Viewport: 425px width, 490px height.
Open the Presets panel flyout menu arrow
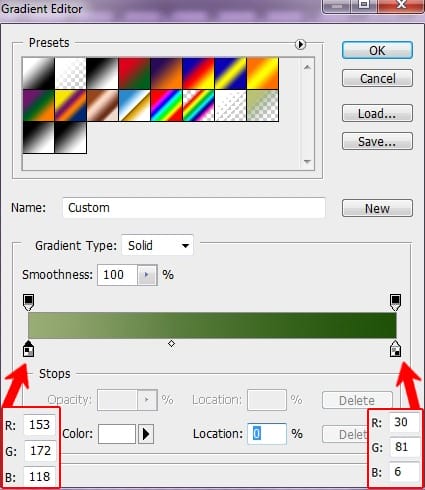click(300, 44)
